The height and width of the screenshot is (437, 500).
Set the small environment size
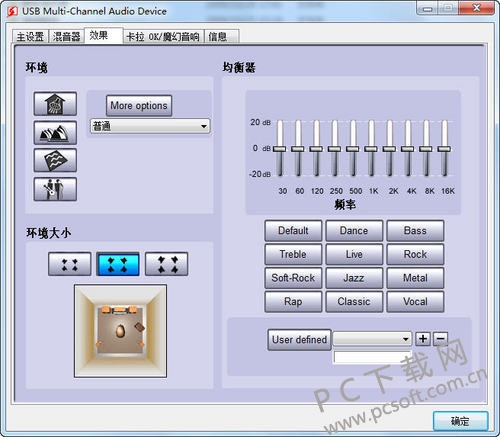pos(69,264)
